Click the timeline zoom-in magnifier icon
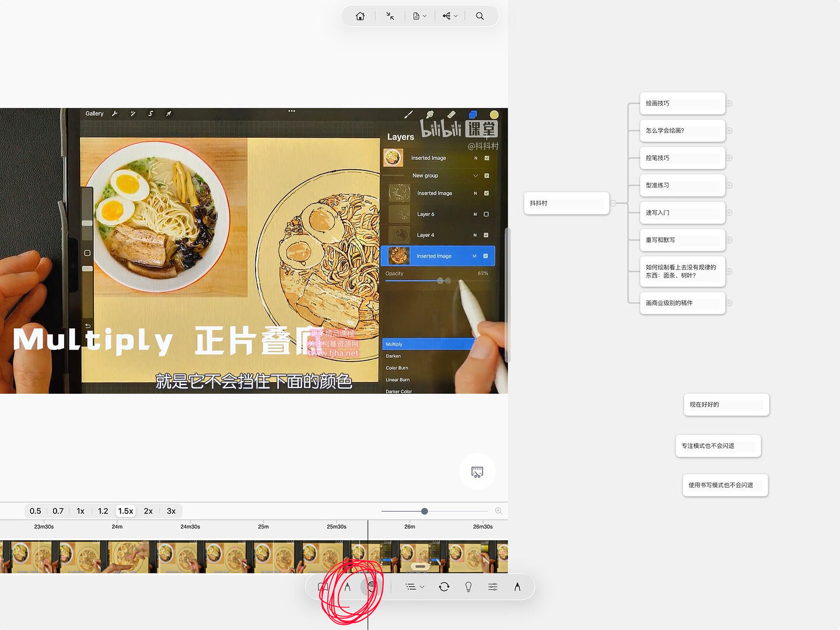 [x=499, y=511]
